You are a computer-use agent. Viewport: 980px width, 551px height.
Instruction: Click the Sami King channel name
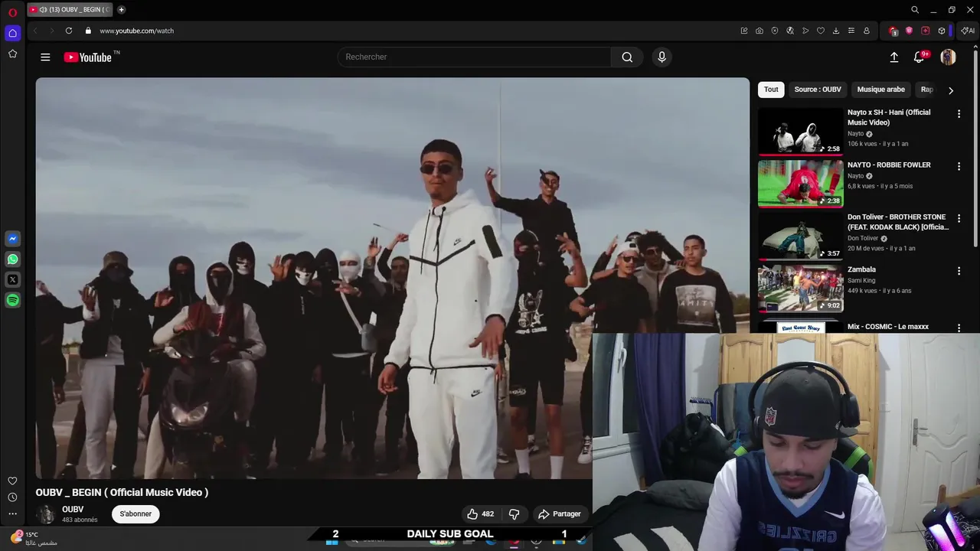pos(863,281)
